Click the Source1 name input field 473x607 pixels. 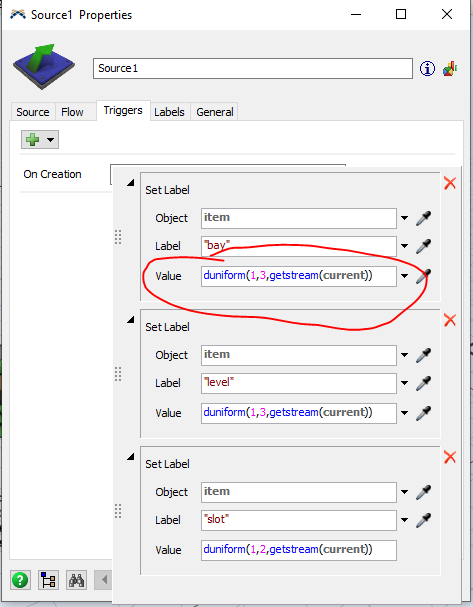[x=253, y=69]
